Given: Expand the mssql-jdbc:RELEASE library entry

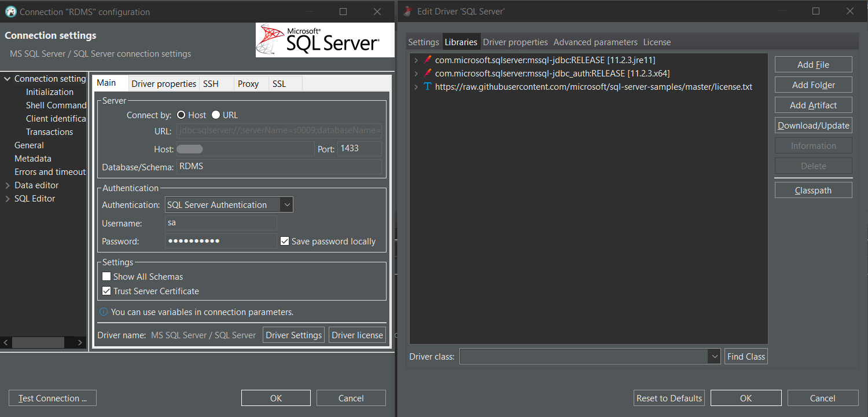Looking at the screenshot, I should (x=416, y=60).
